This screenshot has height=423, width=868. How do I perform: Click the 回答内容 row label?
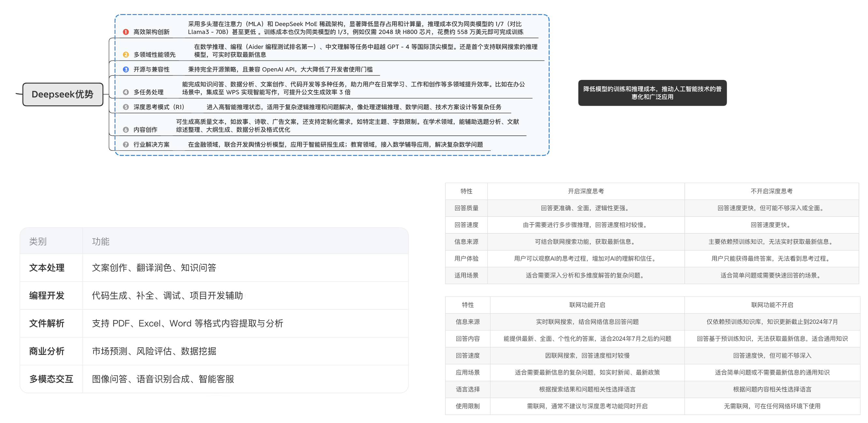tap(468, 339)
